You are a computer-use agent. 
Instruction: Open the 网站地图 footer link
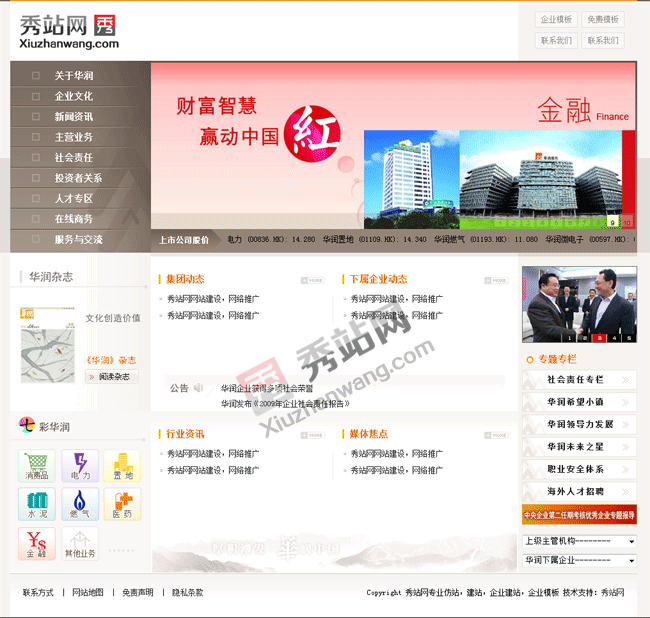(87, 593)
